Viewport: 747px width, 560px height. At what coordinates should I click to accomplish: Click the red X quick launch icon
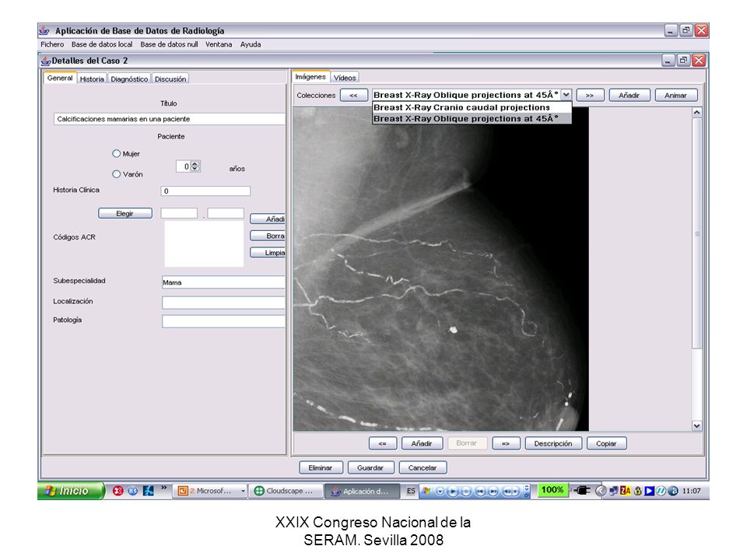click(117, 491)
